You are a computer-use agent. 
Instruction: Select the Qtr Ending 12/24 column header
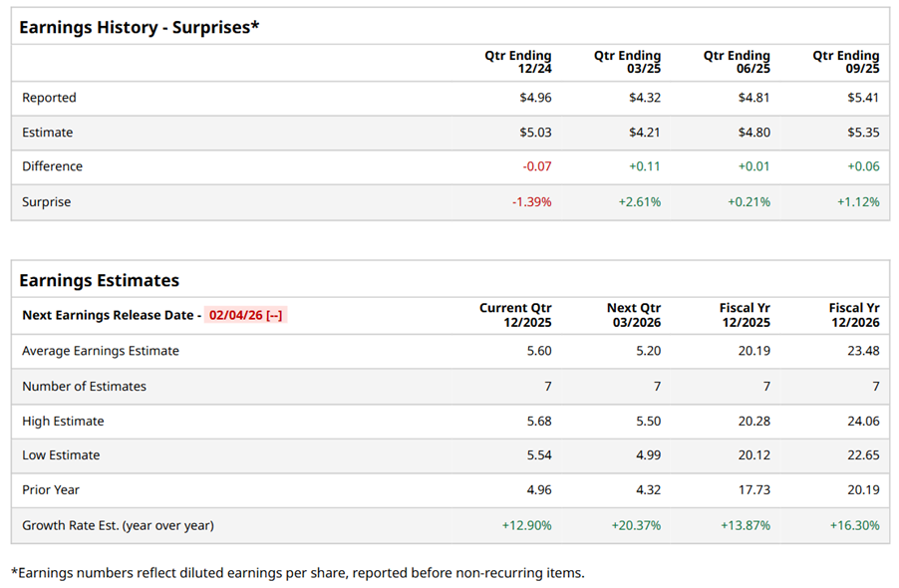(517, 63)
